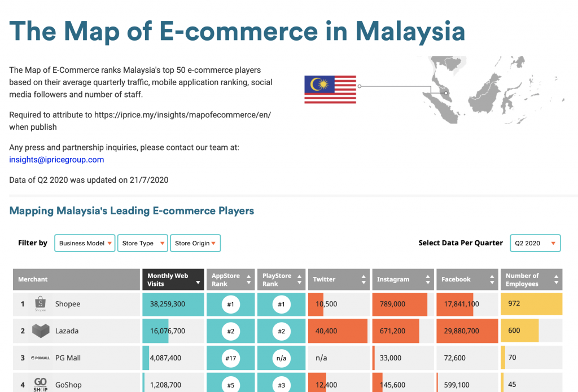Click the Shopee merchant name
This screenshot has height=392, width=578.
click(68, 304)
